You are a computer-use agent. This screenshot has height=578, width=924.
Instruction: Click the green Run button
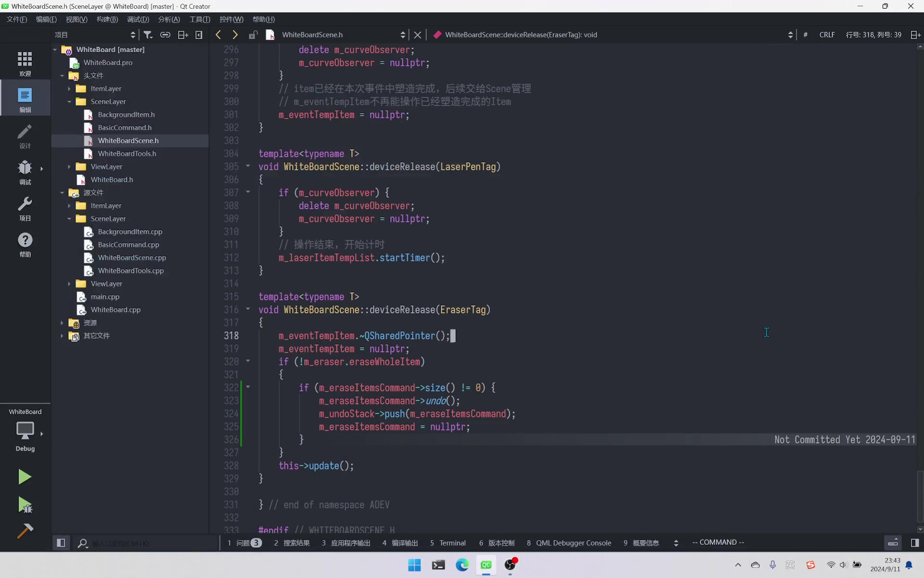pyautogui.click(x=25, y=477)
